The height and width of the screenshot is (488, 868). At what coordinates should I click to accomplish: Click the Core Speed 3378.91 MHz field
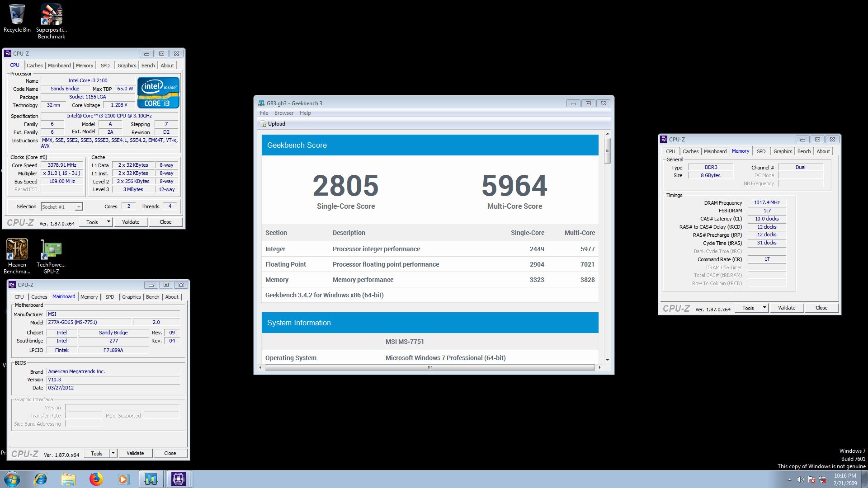[62, 165]
